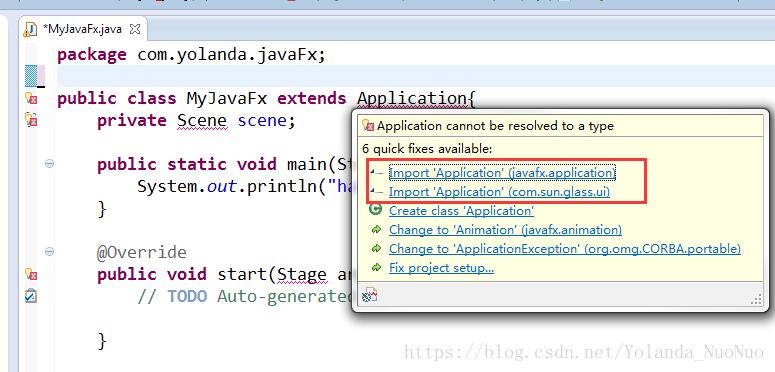Click the underlined word Application in code
Viewport: 775px width, 372px height.
(411, 98)
